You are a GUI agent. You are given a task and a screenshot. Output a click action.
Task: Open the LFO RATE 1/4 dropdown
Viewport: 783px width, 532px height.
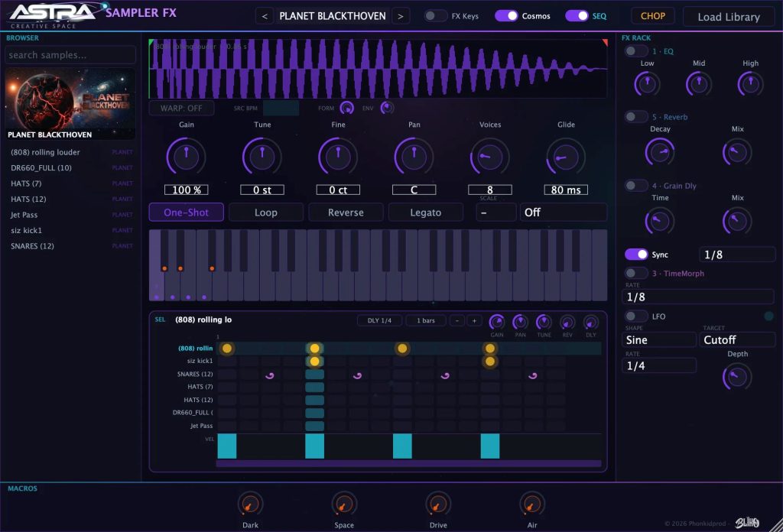659,366
